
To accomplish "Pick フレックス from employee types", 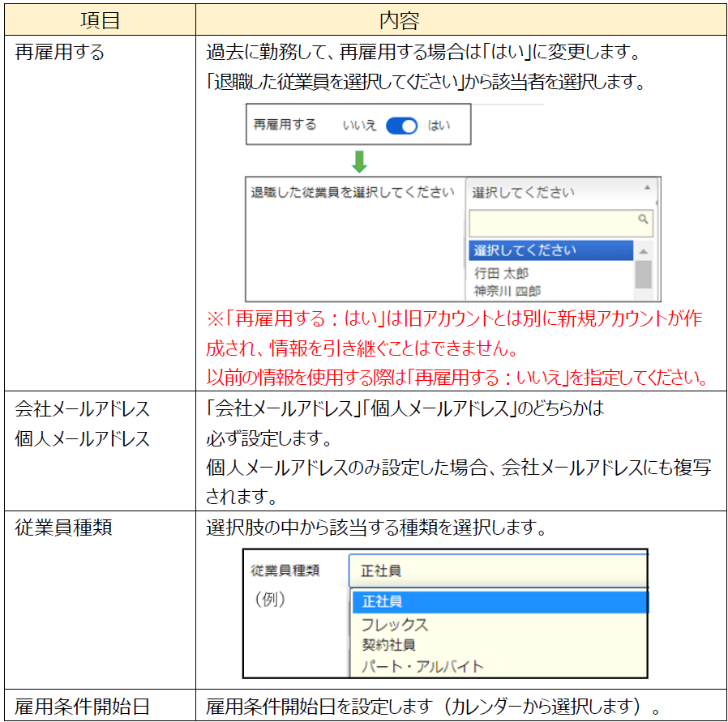I will tap(395, 624).
